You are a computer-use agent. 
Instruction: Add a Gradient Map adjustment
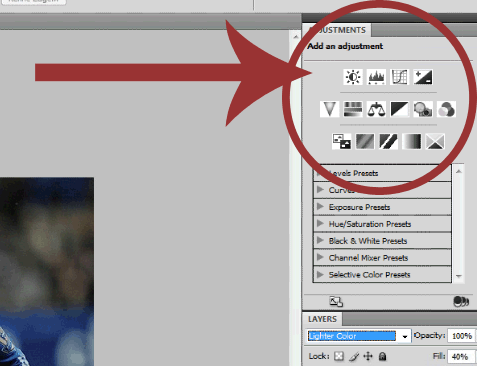coord(412,141)
